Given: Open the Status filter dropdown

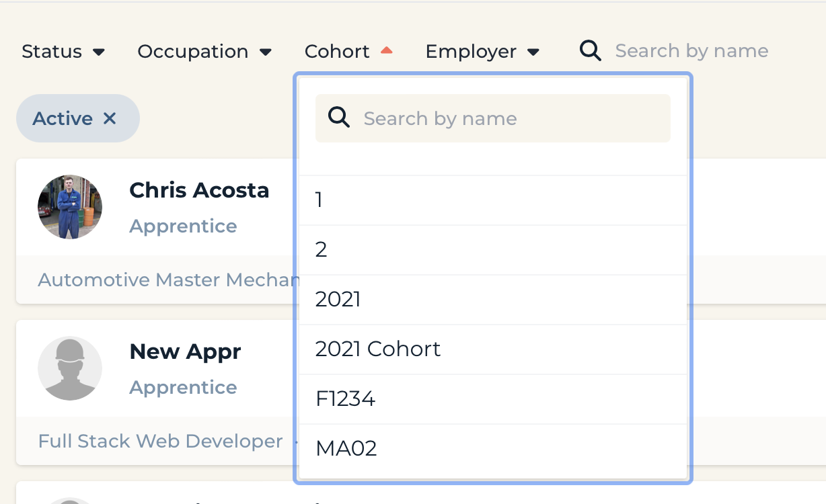Looking at the screenshot, I should [63, 52].
